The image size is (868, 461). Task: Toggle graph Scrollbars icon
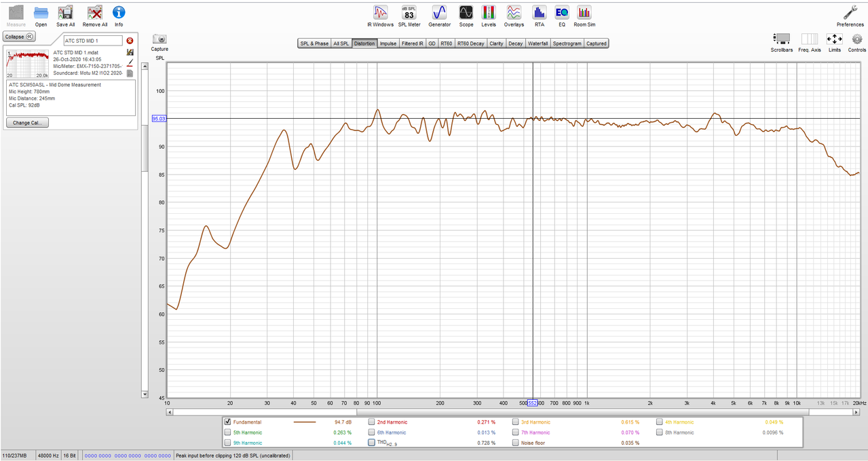point(782,39)
